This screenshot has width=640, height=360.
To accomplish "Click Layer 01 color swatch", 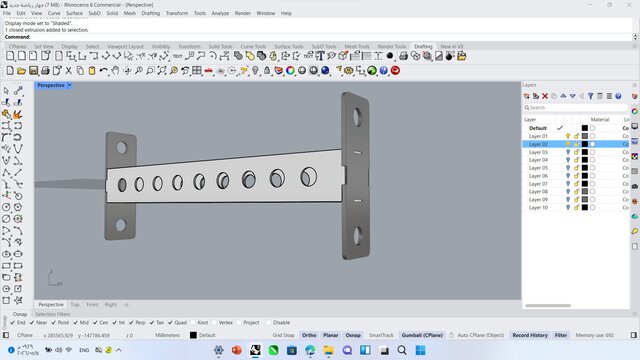I will click(585, 136).
